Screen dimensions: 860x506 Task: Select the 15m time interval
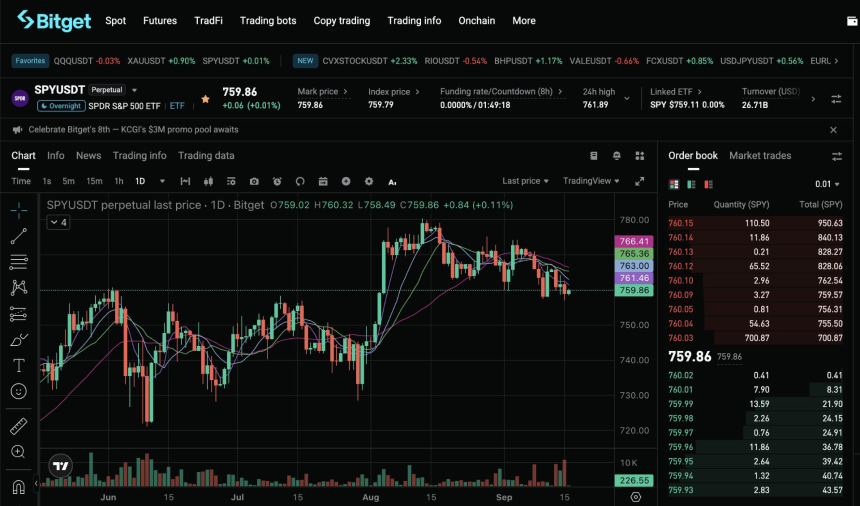tap(94, 181)
